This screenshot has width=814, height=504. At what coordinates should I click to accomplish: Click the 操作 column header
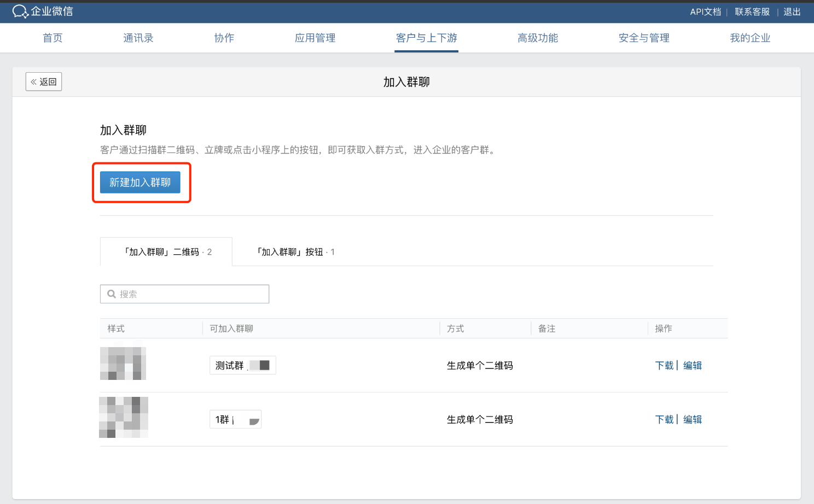(664, 329)
